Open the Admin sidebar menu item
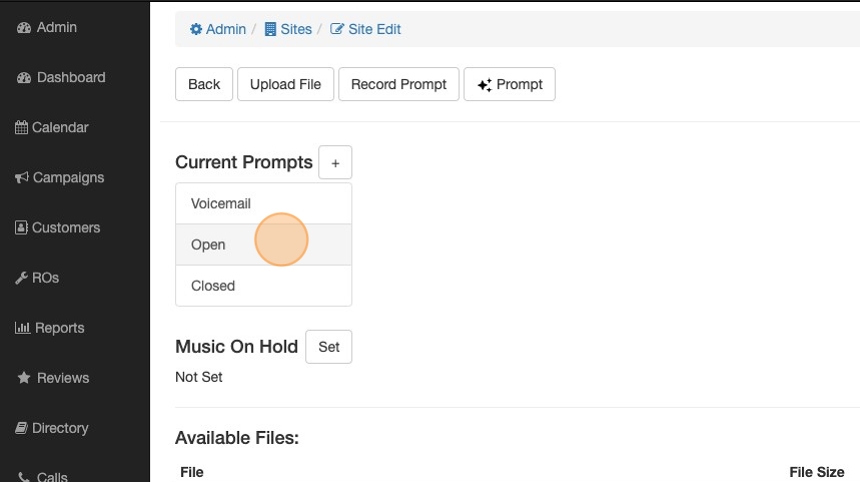The width and height of the screenshot is (860, 482). point(56,28)
